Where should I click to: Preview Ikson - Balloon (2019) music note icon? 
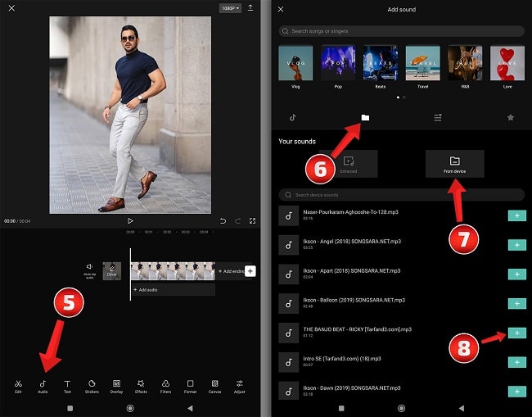288,304
